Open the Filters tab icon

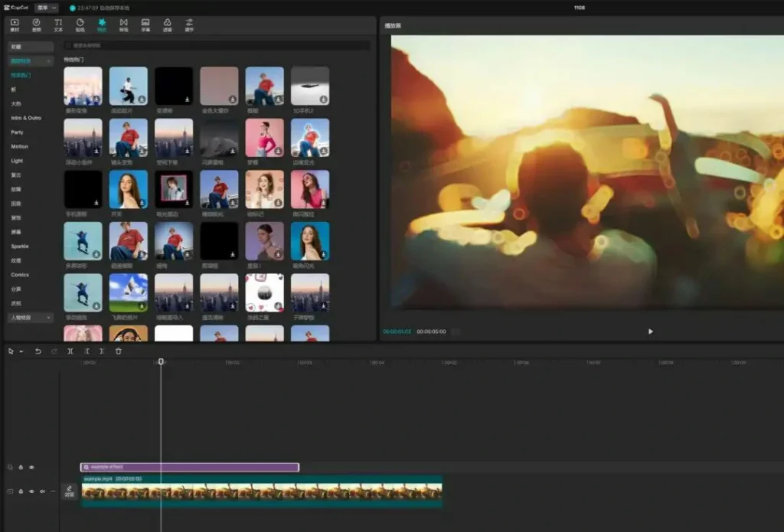(x=167, y=24)
